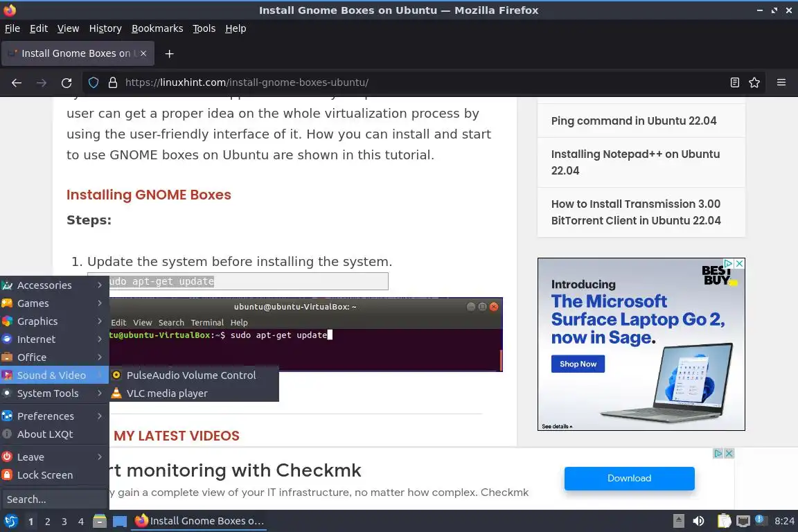Click the MY LATEST VIDEOS heading
The image size is (798, 532).
[177, 436]
